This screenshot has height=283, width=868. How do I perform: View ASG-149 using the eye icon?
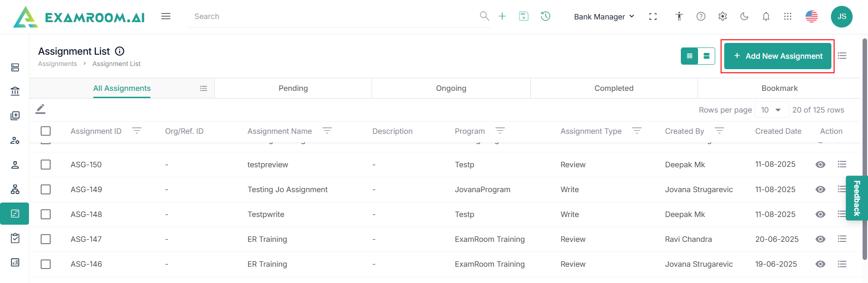pos(820,189)
